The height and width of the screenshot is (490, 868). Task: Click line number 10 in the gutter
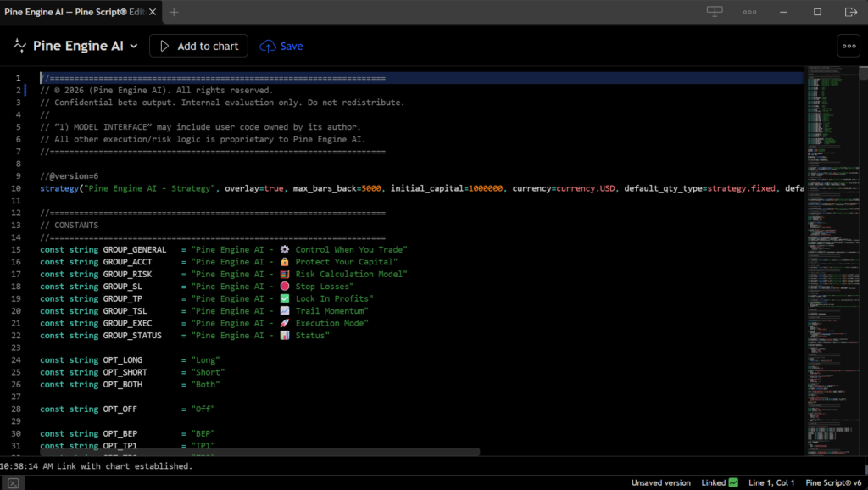(17, 188)
